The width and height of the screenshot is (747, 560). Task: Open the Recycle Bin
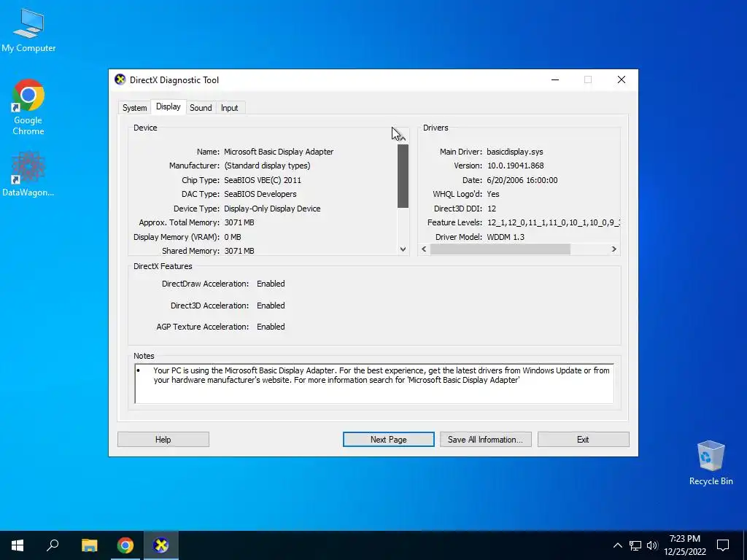tap(711, 463)
